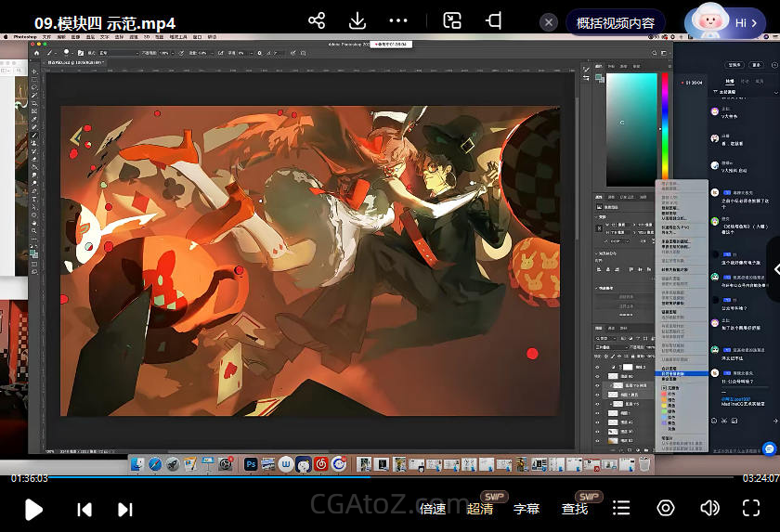The height and width of the screenshot is (532, 780).
Task: Open the 超清 video quality selector
Action: [x=480, y=509]
